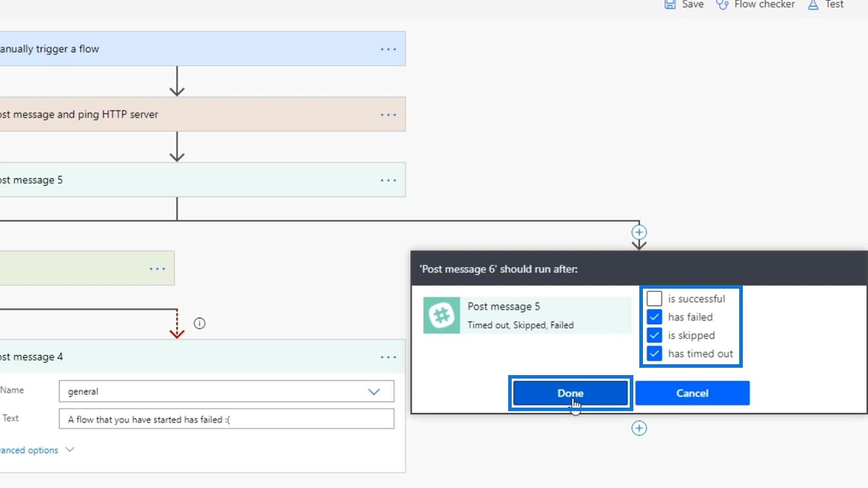Open the Flow checker stethoscope icon
Screen dimensions: 868x488
[x=722, y=4]
